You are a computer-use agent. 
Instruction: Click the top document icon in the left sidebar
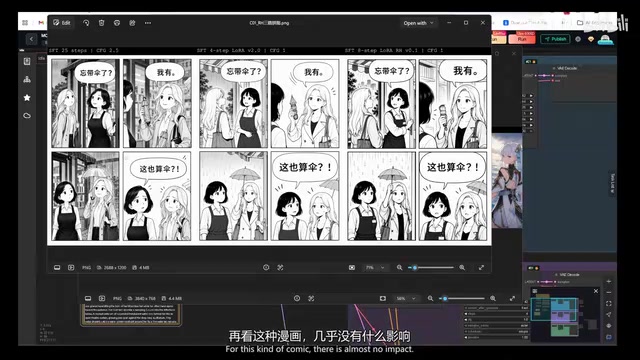(27, 61)
